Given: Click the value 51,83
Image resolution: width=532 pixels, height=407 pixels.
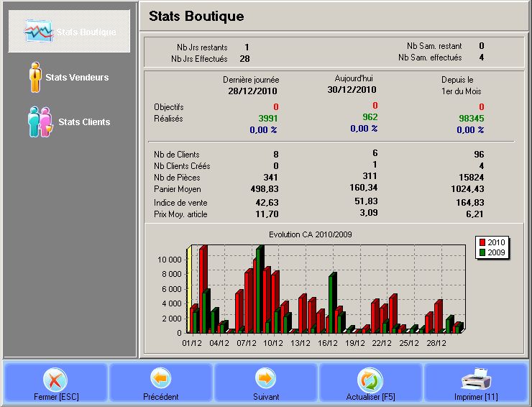Looking at the screenshot, I should click(x=366, y=201).
